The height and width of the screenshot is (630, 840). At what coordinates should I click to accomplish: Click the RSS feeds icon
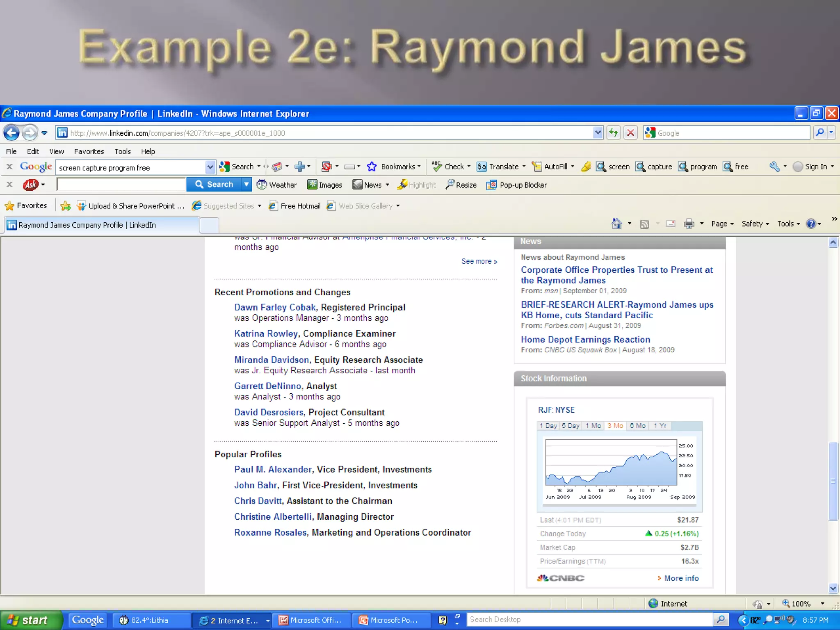click(644, 224)
